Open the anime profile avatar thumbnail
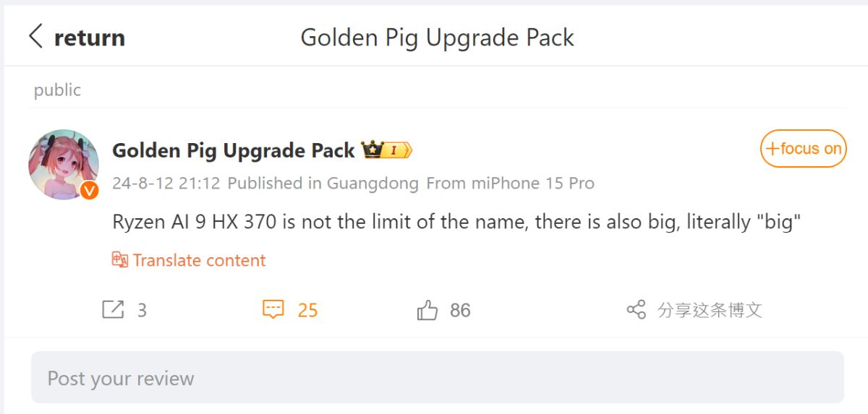Viewport: 868px width, 414px height. coord(63,164)
